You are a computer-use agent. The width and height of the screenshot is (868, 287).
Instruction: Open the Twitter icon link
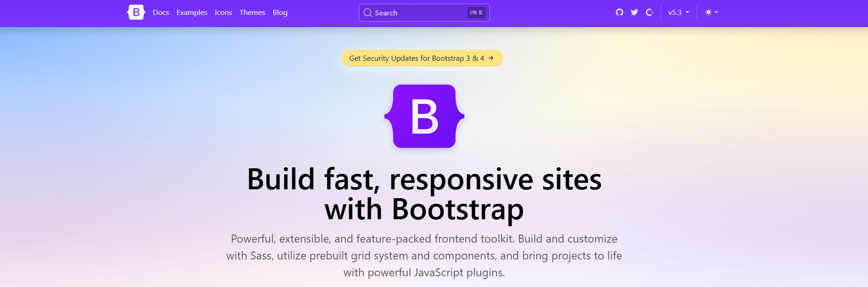coord(635,12)
